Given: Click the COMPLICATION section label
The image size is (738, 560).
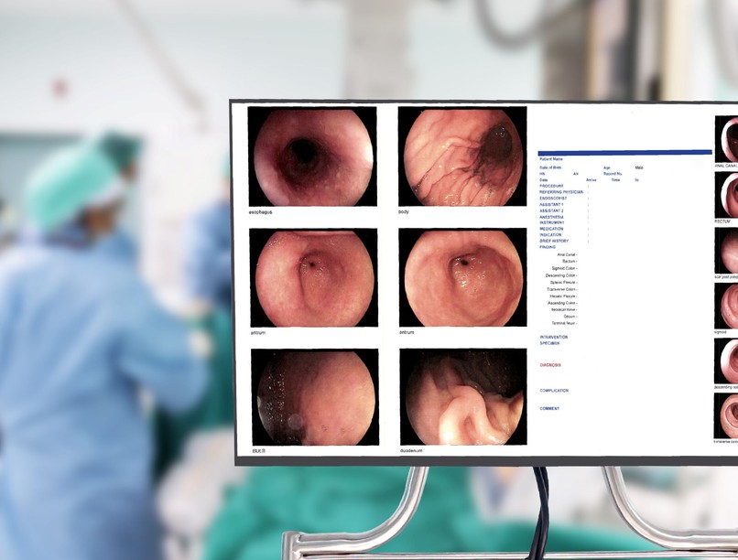Looking at the screenshot, I should tap(554, 391).
